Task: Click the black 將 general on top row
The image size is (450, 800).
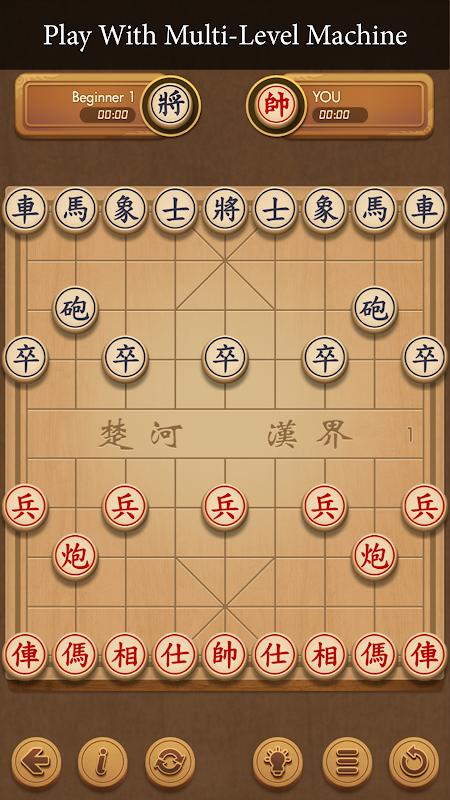Action: [x=225, y=210]
